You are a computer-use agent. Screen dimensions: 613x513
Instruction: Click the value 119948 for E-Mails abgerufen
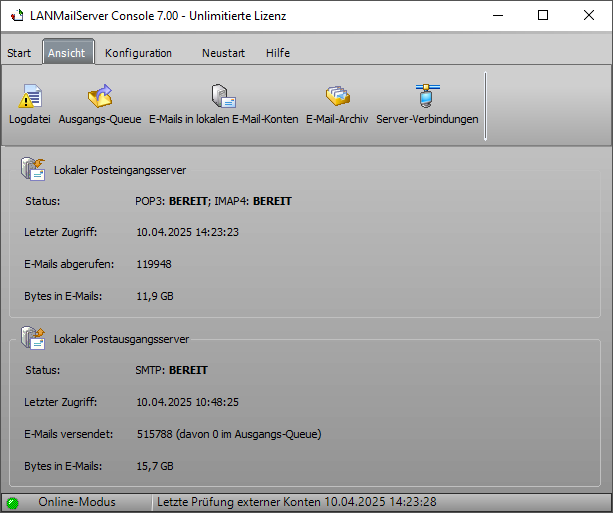(x=154, y=264)
